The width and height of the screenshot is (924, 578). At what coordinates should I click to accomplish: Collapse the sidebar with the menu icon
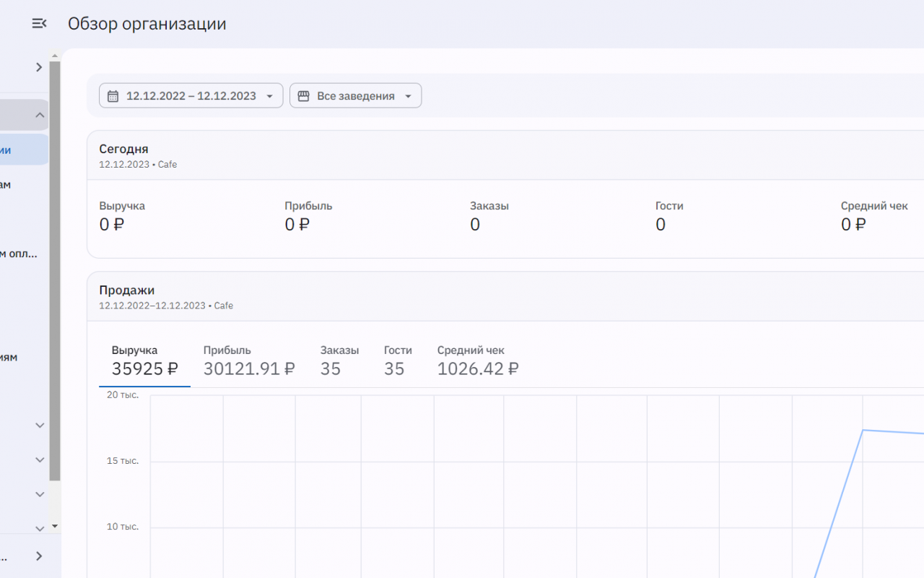point(39,24)
